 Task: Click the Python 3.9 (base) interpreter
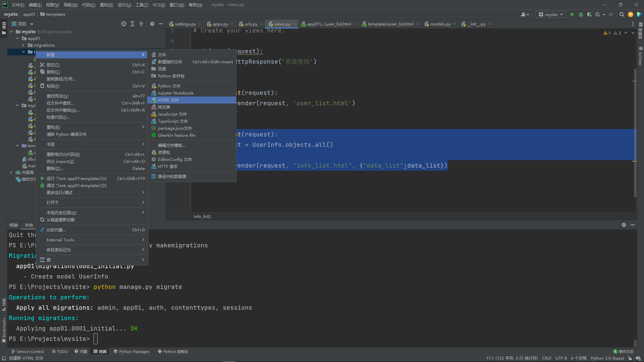tap(607, 358)
